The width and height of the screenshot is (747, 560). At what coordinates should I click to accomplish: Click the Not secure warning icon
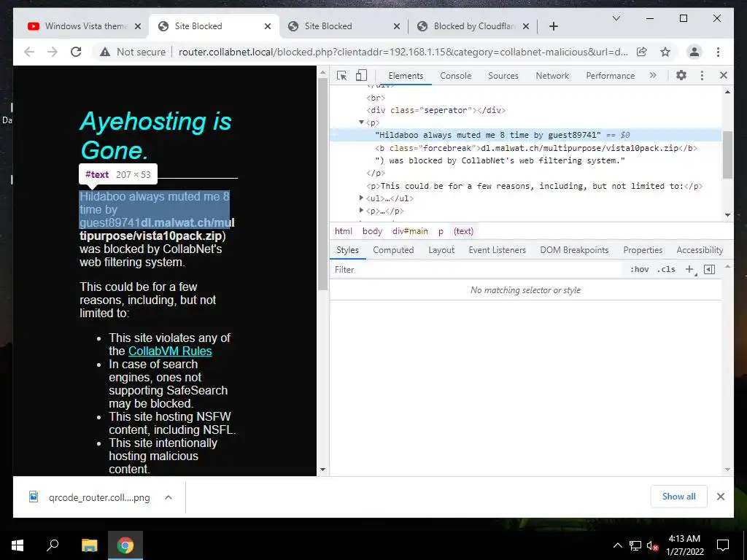tap(105, 52)
